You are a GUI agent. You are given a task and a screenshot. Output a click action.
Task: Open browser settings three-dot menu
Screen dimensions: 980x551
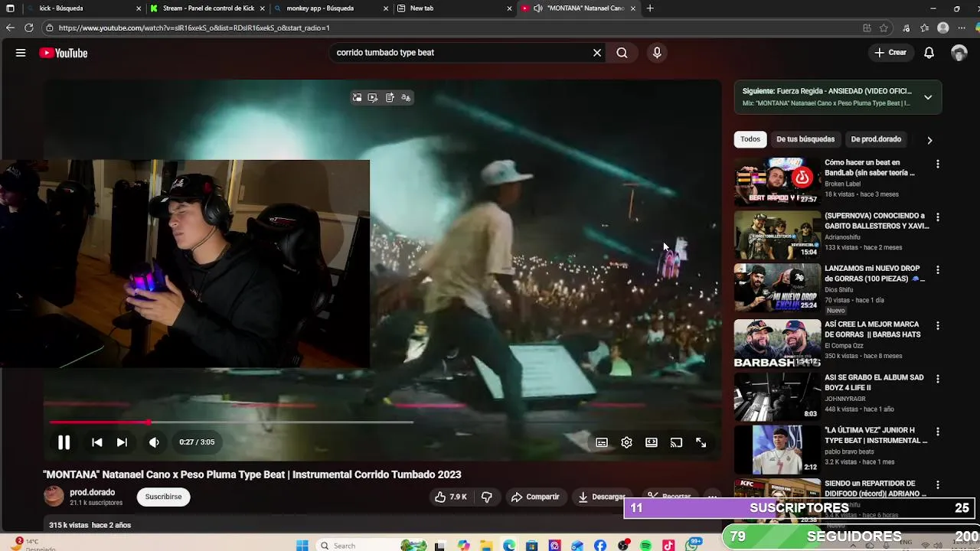click(962, 28)
